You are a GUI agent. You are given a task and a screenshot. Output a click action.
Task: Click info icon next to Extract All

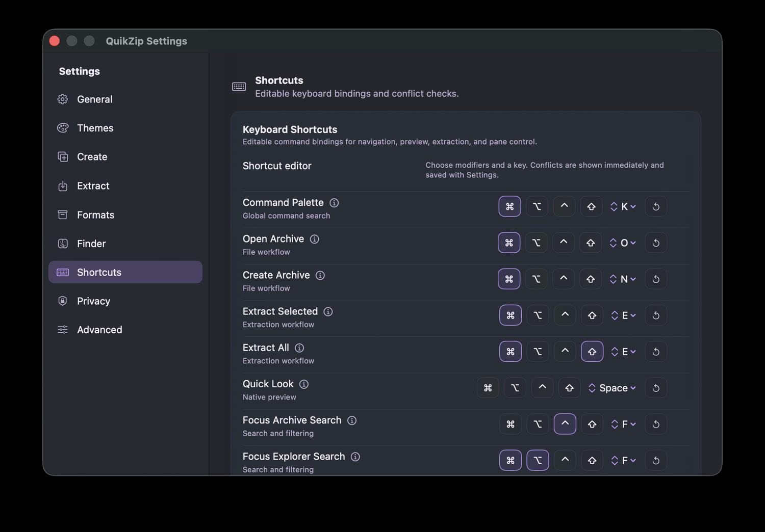point(299,348)
